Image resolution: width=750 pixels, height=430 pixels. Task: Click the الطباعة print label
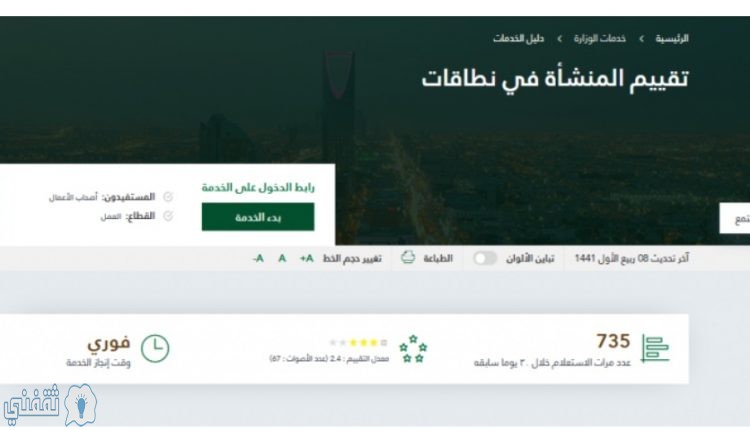pyautogui.click(x=438, y=258)
